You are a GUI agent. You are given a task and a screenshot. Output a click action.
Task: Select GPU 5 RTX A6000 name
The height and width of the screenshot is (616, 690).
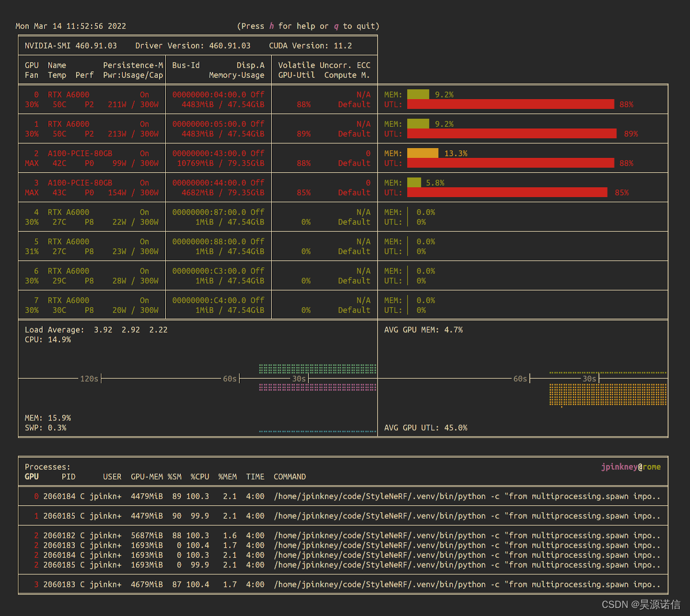click(68, 242)
